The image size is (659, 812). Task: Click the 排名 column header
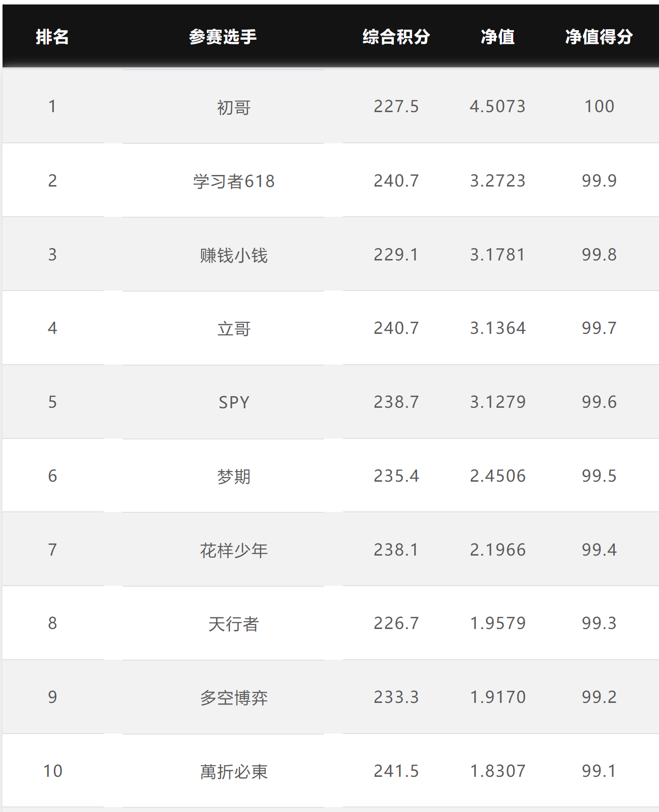point(52,37)
